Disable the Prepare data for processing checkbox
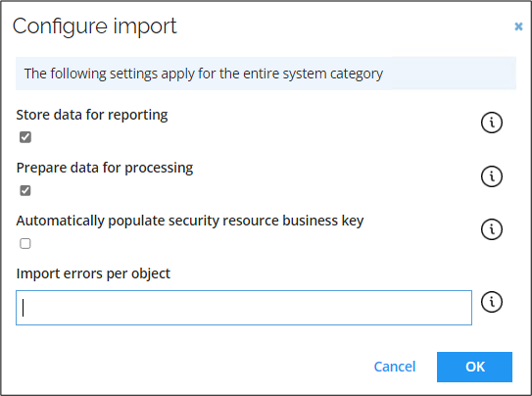Screen dimensions: 532x396 25,190
